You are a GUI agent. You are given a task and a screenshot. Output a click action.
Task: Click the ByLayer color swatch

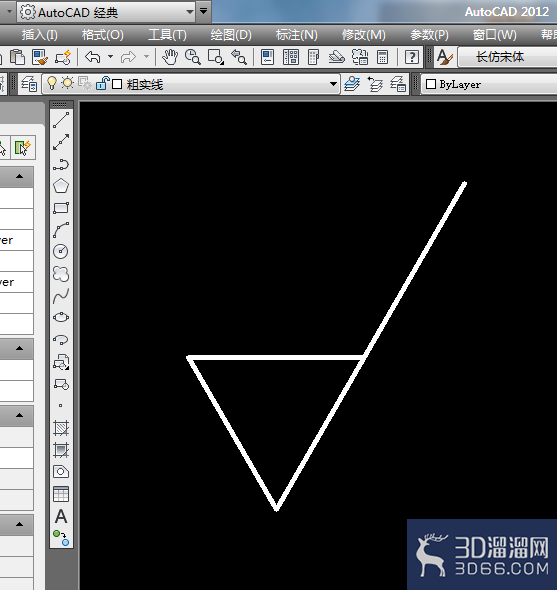[431, 84]
